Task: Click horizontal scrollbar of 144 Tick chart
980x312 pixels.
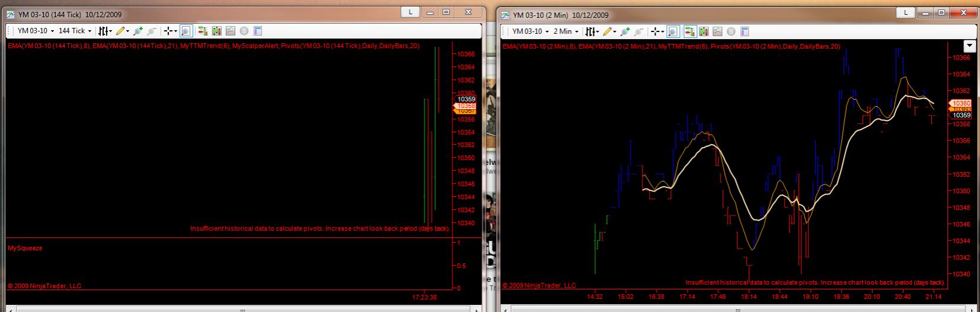Action: 242,309
